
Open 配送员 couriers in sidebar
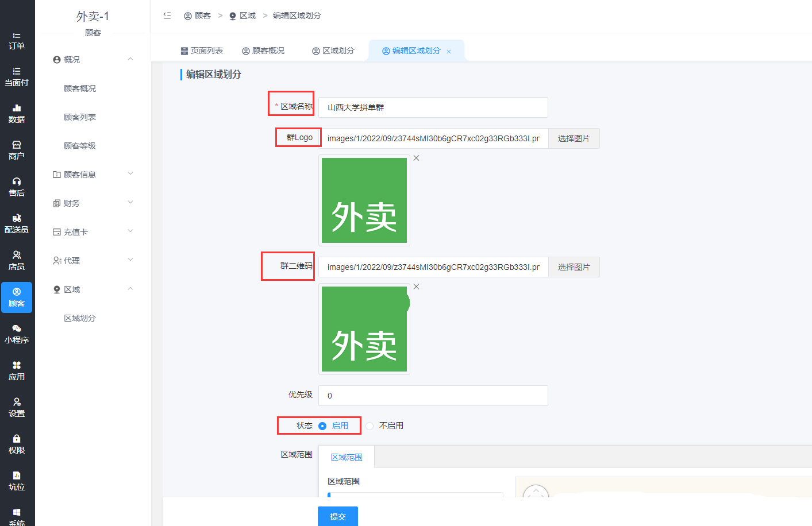(x=17, y=224)
